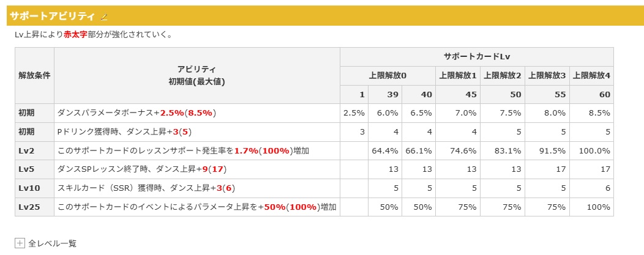Expand the 全レベル一覧 section
644x255 pixels.
pos(20,243)
